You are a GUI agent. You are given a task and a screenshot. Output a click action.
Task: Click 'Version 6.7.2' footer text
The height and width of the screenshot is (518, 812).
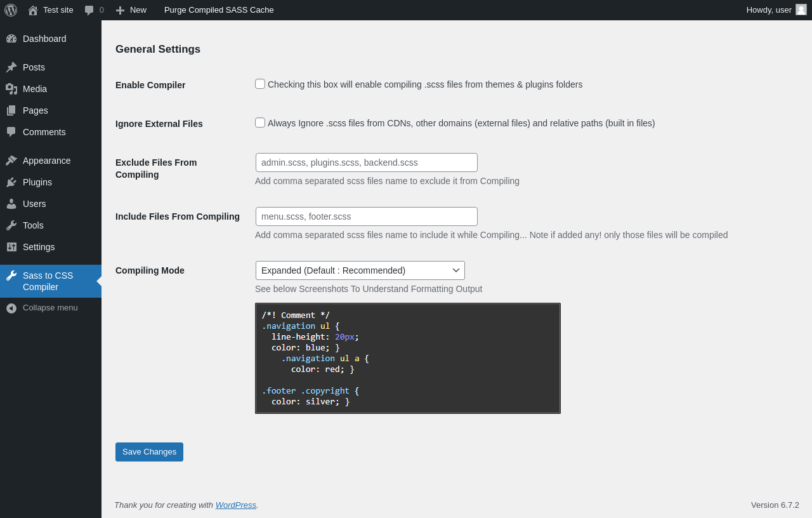click(x=775, y=505)
